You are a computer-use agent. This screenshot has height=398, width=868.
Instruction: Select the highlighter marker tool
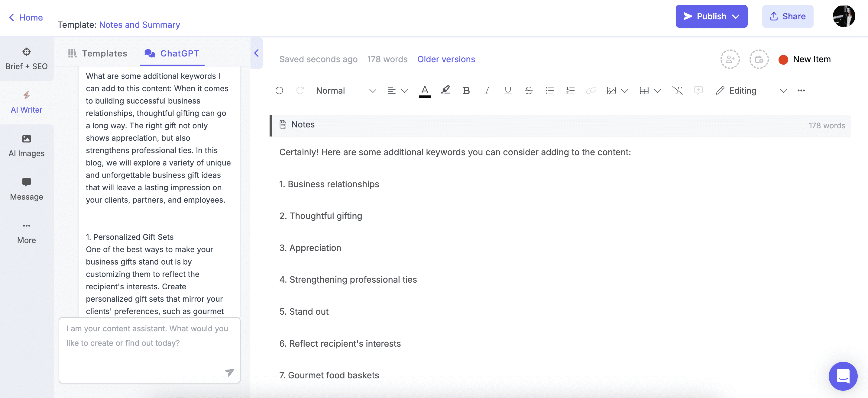click(x=445, y=90)
